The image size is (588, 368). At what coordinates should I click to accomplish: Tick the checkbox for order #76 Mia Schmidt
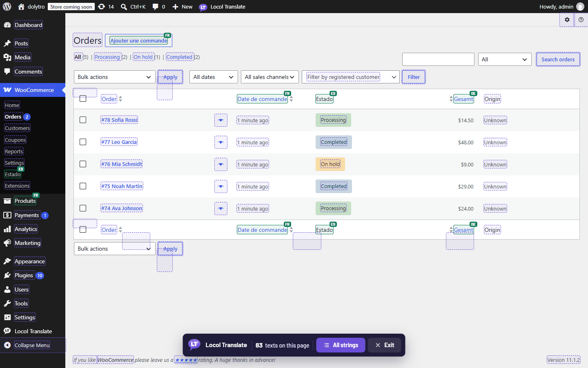point(83,164)
